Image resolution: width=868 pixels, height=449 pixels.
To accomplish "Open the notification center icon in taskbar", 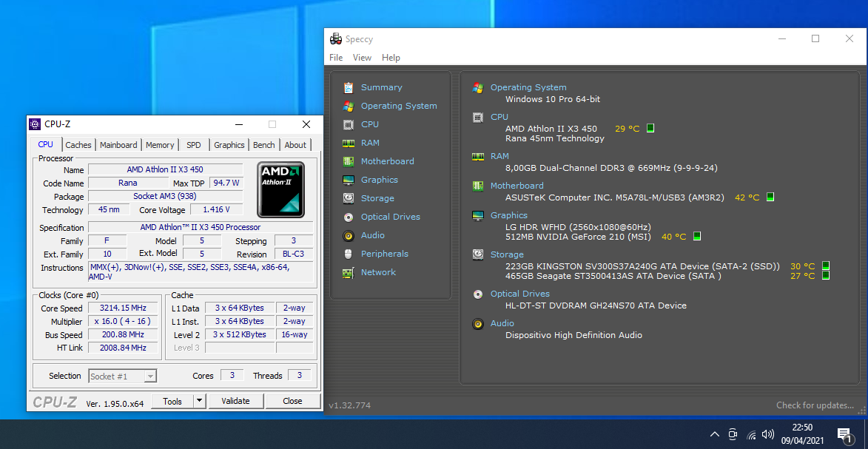I will click(x=844, y=435).
